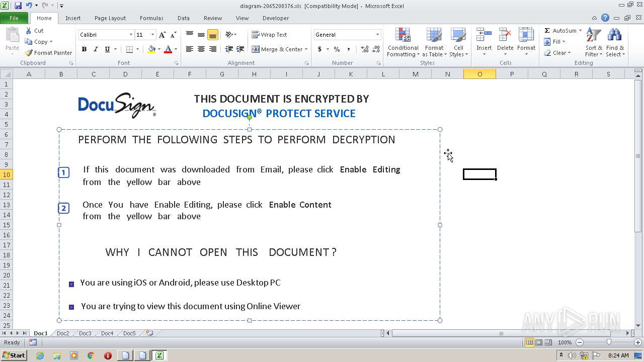The width and height of the screenshot is (644, 362).
Task: Click the zoom in plus button
Action: (638, 342)
